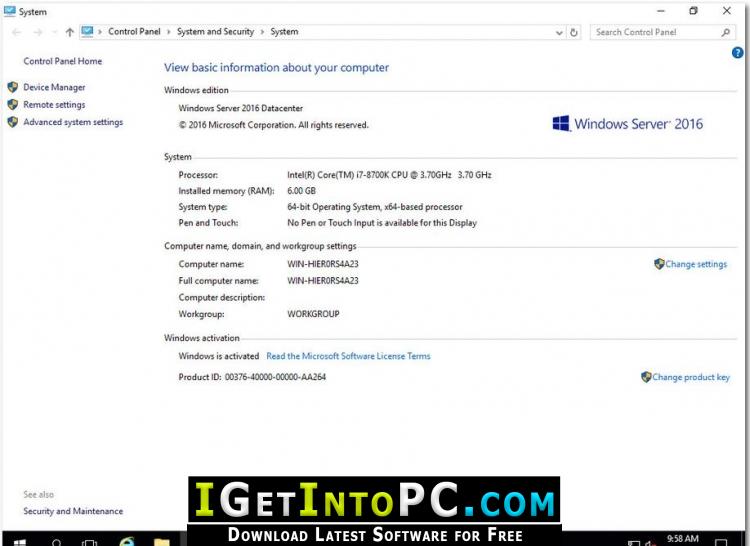Click computer name WIN-HIER0RS4A23 value
Viewport: 750px width, 546px height.
323,264
